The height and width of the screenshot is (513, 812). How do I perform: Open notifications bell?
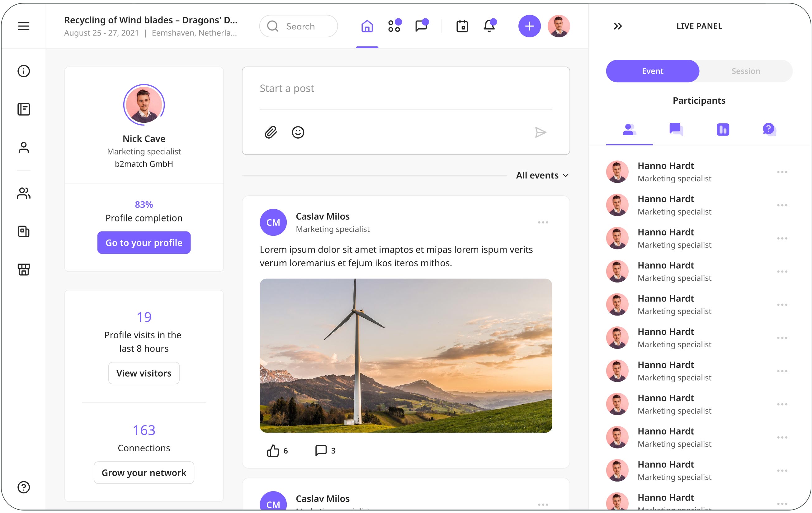pos(489,26)
